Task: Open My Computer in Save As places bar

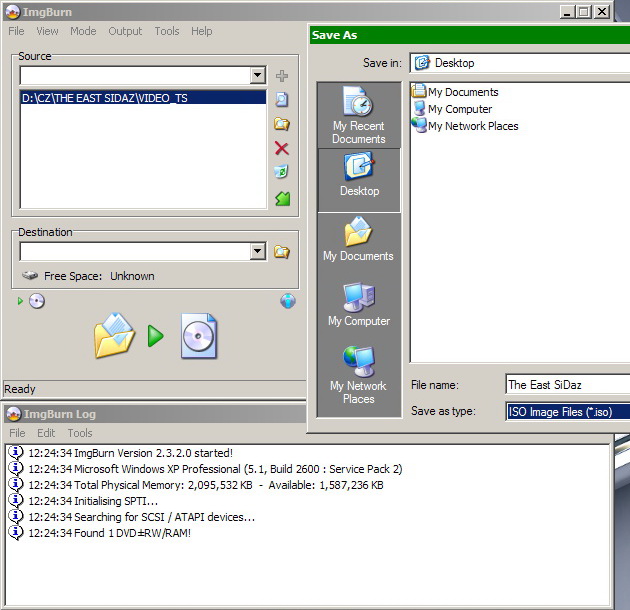Action: pos(359,304)
